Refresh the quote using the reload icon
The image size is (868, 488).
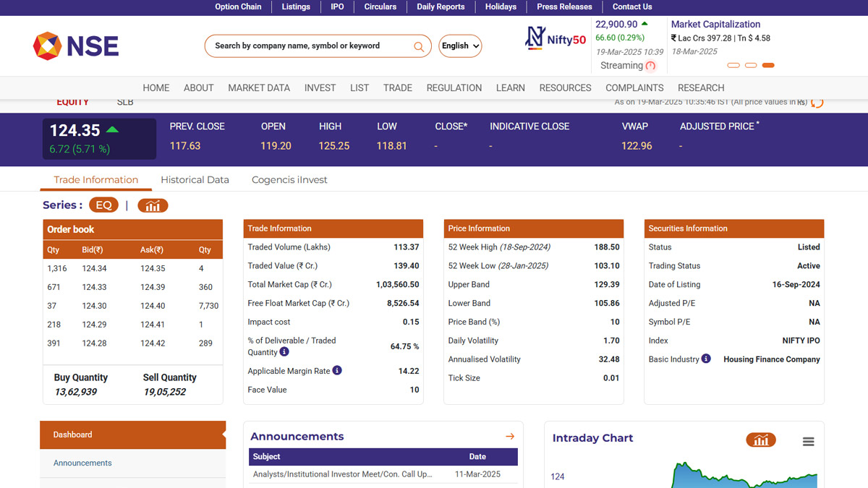click(817, 103)
